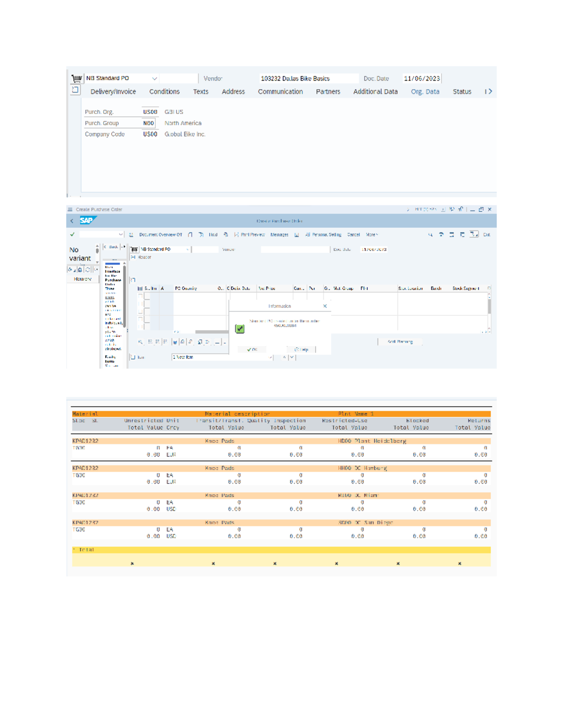Click the shopping cart icon beside NB Standard PO

77,78
